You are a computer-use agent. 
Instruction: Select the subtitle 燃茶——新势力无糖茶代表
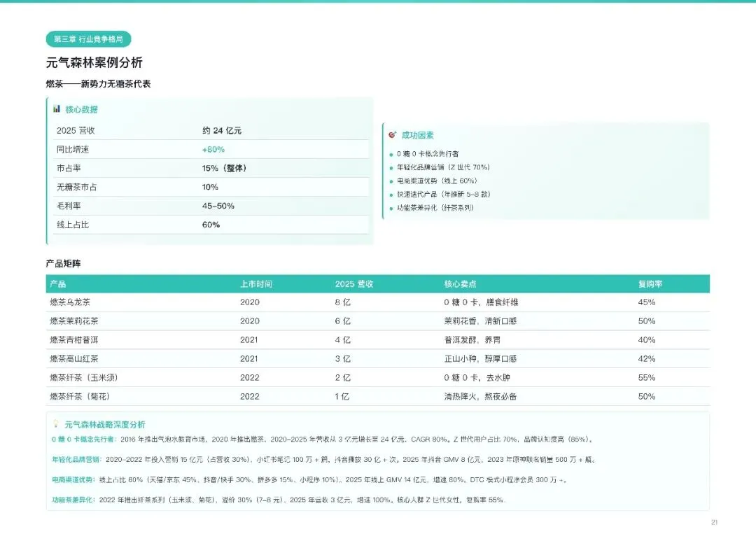click(x=99, y=84)
